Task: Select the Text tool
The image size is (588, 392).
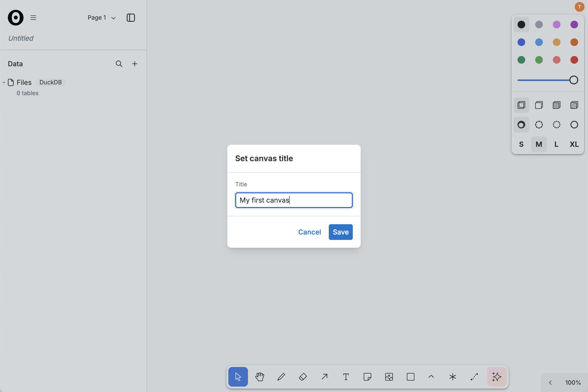Action: pyautogui.click(x=345, y=377)
